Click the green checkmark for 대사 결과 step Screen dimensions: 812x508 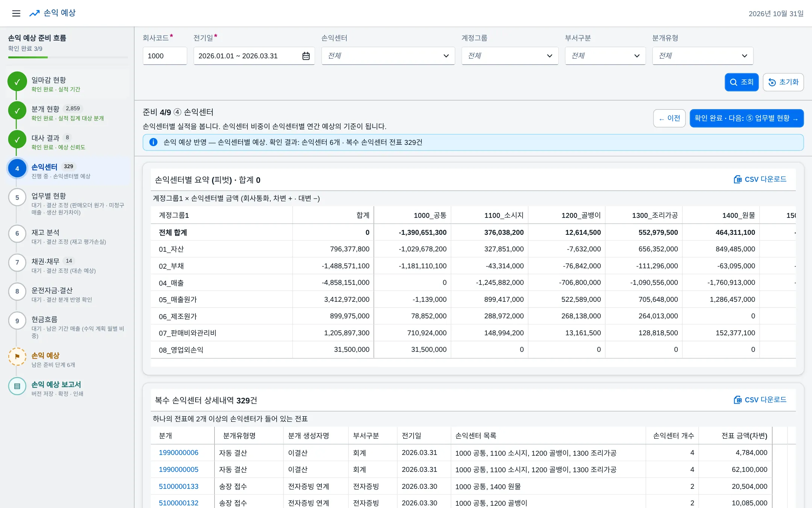point(17,140)
